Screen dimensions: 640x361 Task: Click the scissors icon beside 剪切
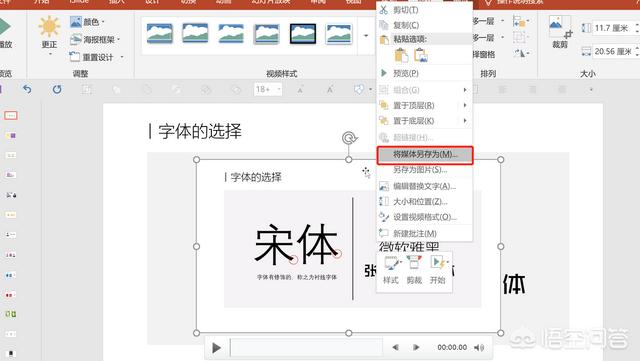pyautogui.click(x=383, y=10)
